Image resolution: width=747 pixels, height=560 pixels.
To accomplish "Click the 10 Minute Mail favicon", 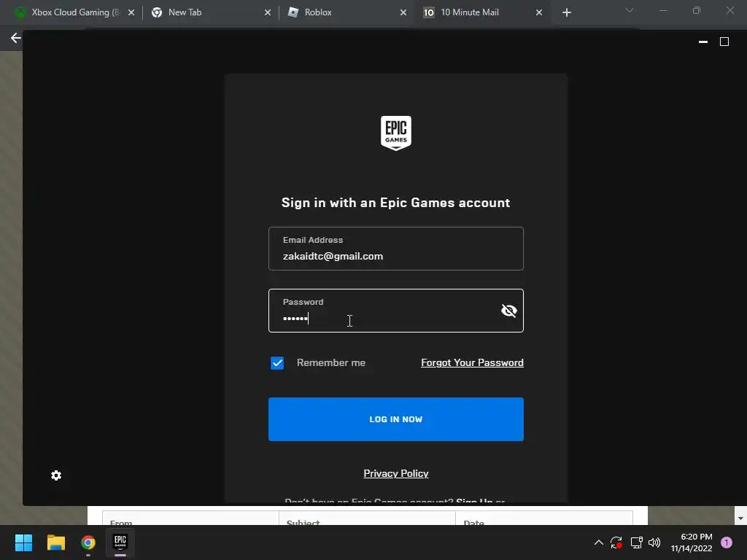I will pos(429,12).
